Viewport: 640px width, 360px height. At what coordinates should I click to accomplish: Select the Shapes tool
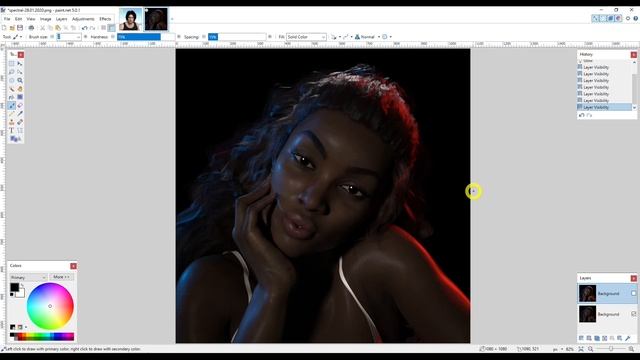tap(15, 139)
